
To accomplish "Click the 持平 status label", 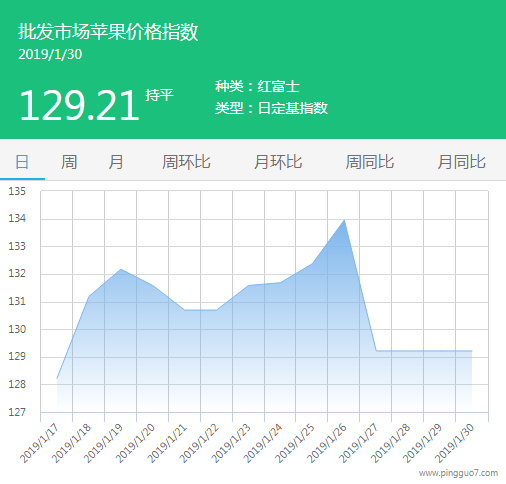I will tap(159, 95).
